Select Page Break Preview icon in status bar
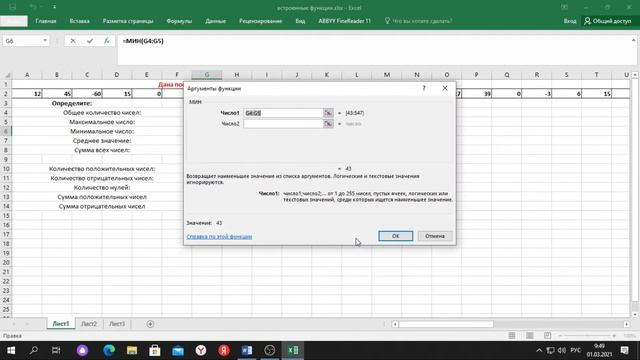This screenshot has height=360, width=640. 547,336
